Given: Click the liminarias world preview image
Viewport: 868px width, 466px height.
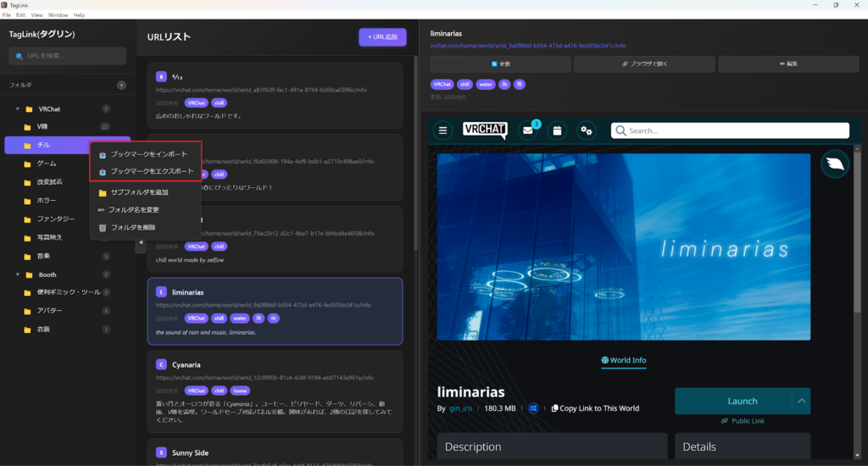Looking at the screenshot, I should [624, 247].
